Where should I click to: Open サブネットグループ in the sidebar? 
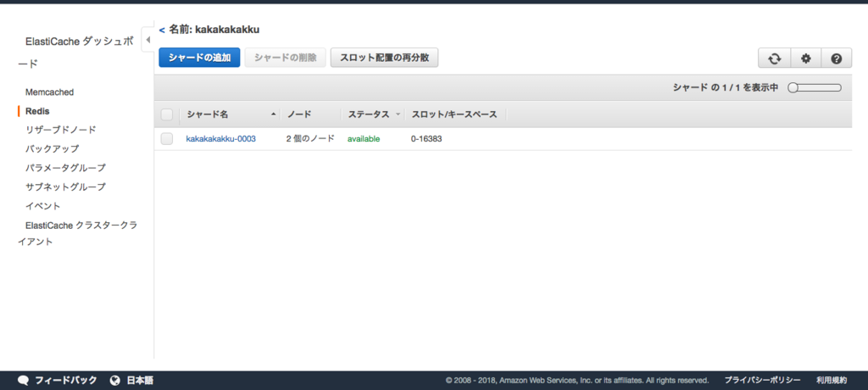click(65, 187)
